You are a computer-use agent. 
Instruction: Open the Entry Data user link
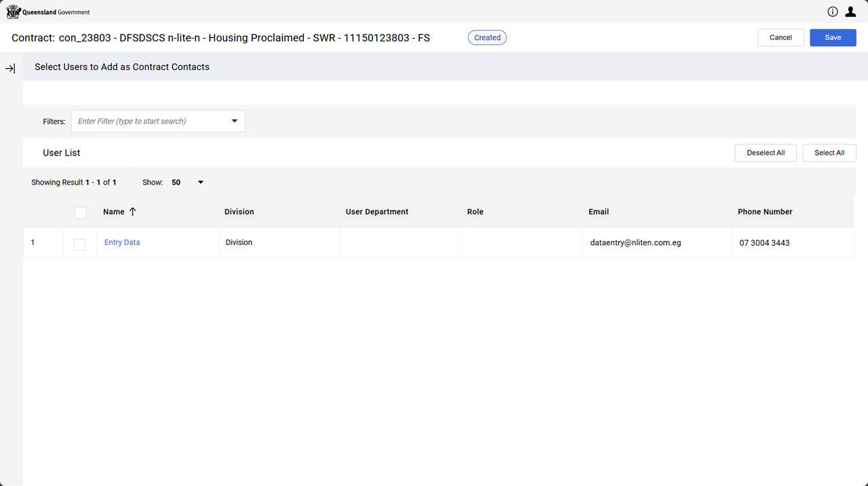point(122,242)
